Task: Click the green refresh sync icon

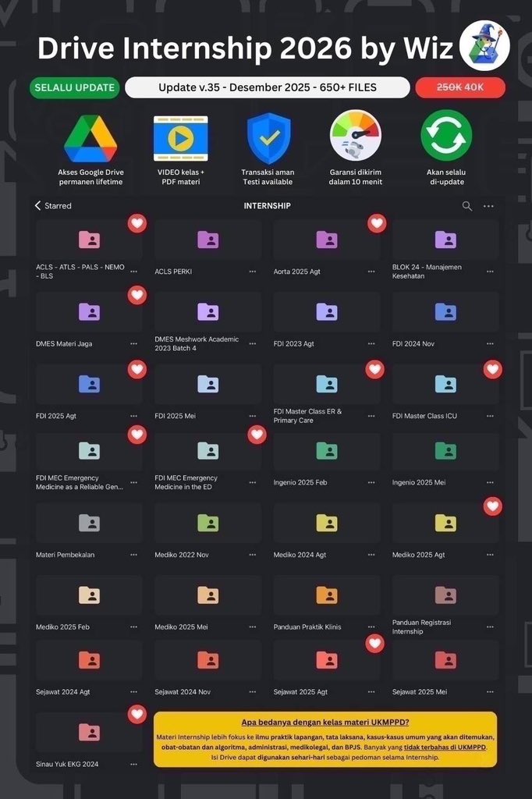Action: [x=446, y=136]
